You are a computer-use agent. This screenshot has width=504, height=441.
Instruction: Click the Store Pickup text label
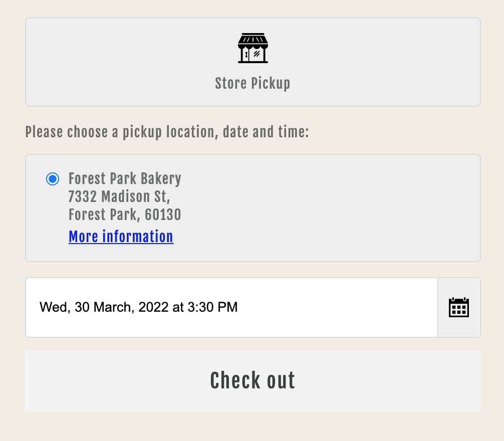[x=253, y=84]
